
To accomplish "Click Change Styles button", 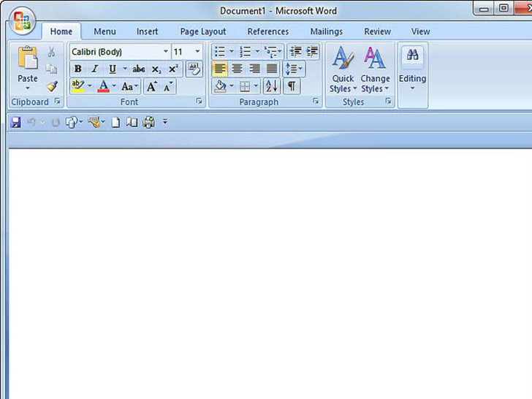I will [375, 69].
